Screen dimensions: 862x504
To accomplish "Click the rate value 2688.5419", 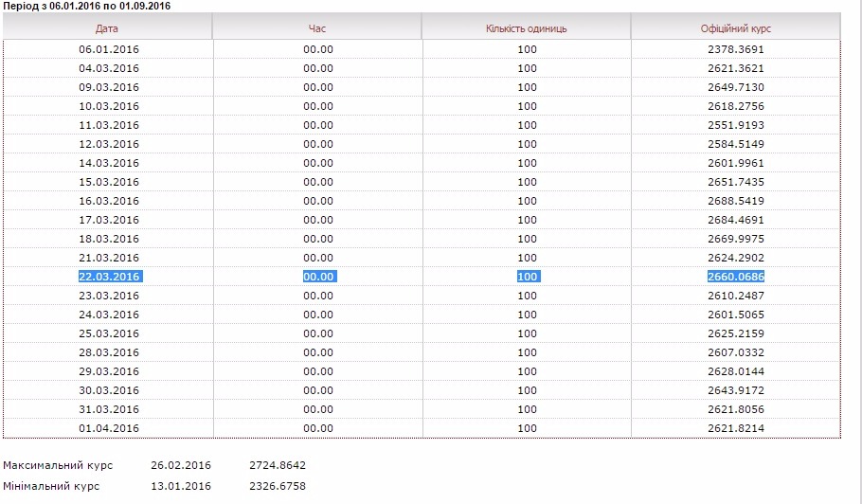I will (x=735, y=201).
